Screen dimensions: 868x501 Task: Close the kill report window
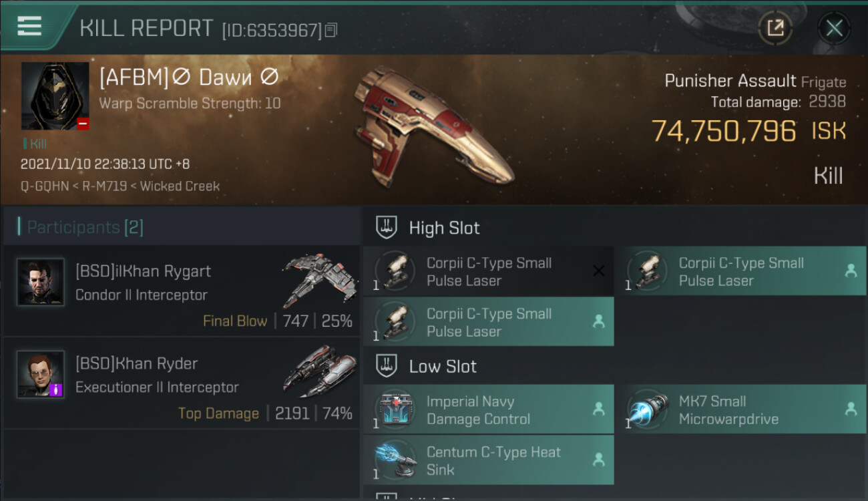click(834, 28)
